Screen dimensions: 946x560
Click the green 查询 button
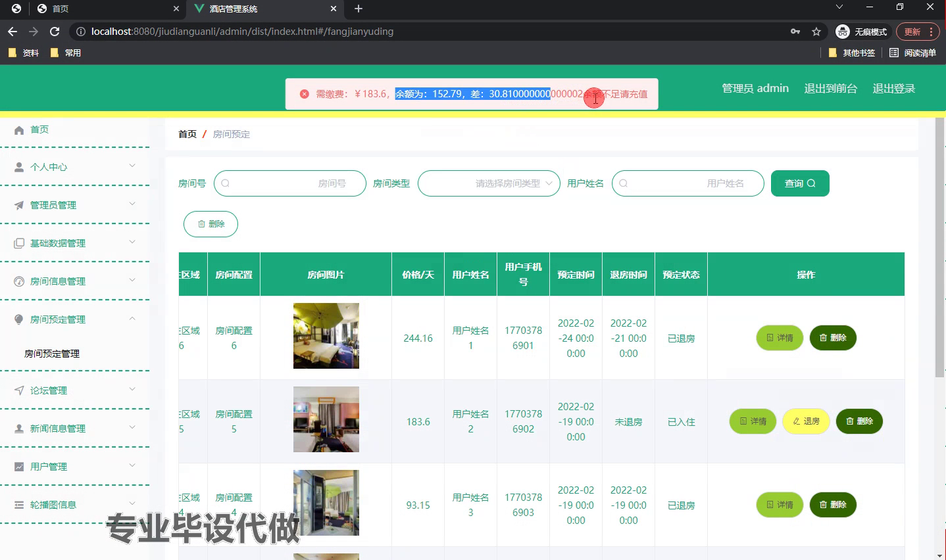point(800,183)
